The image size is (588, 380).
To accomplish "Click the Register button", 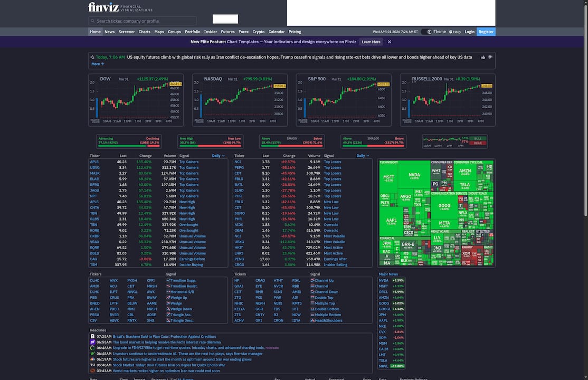I will 486,32.
